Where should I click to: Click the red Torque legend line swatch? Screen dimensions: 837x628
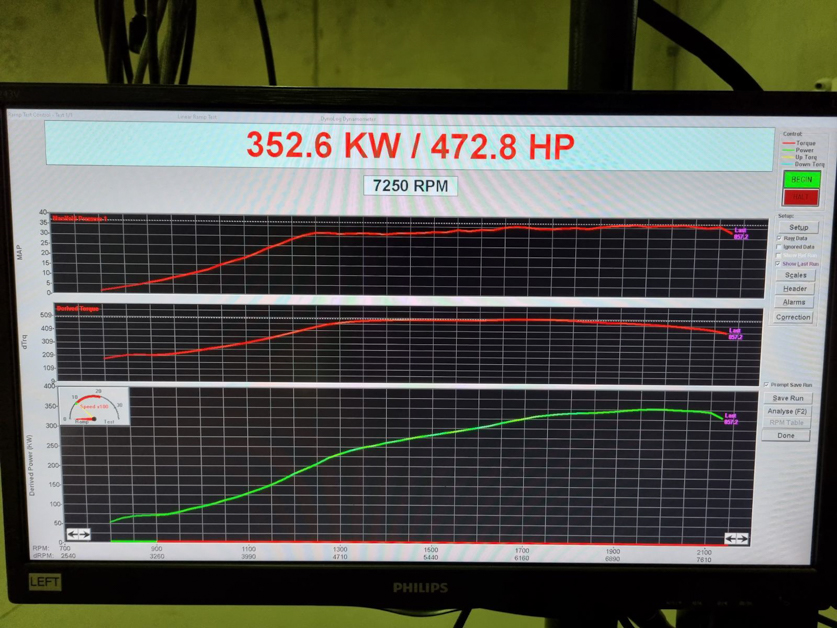[x=788, y=144]
